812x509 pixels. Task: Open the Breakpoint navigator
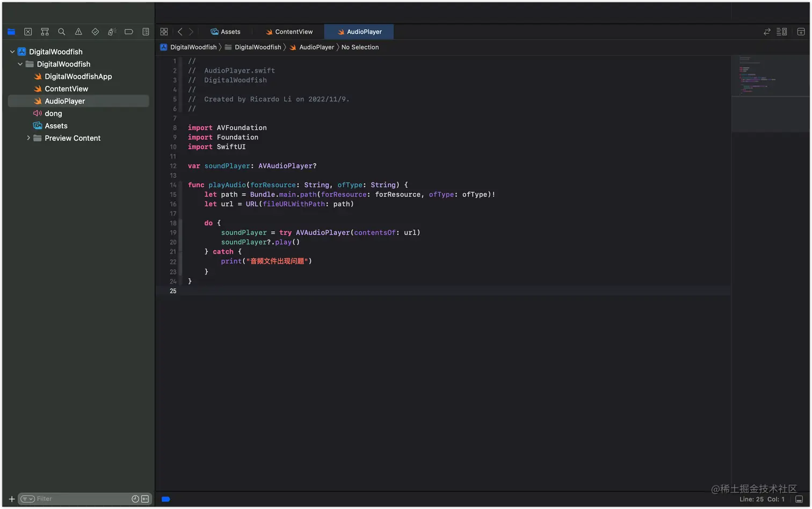(129, 32)
